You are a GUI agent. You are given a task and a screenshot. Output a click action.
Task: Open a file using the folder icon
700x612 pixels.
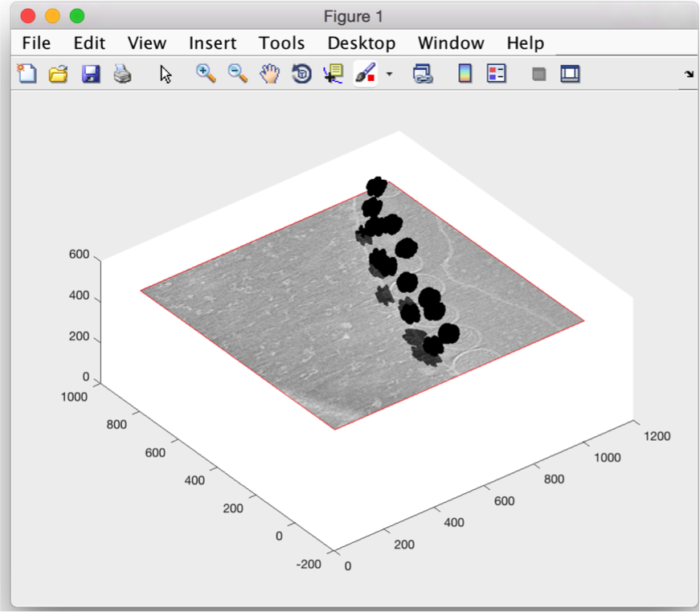59,74
